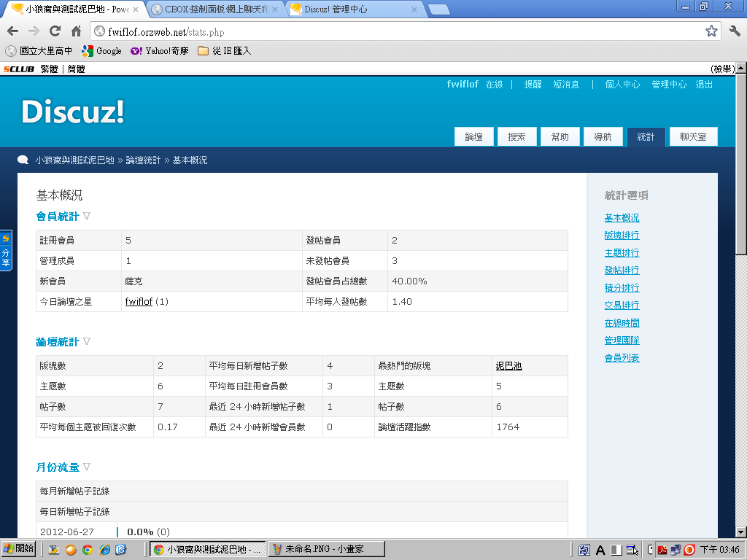Click the address bar URL field
Screen dimensions: 747x560
coord(401,32)
